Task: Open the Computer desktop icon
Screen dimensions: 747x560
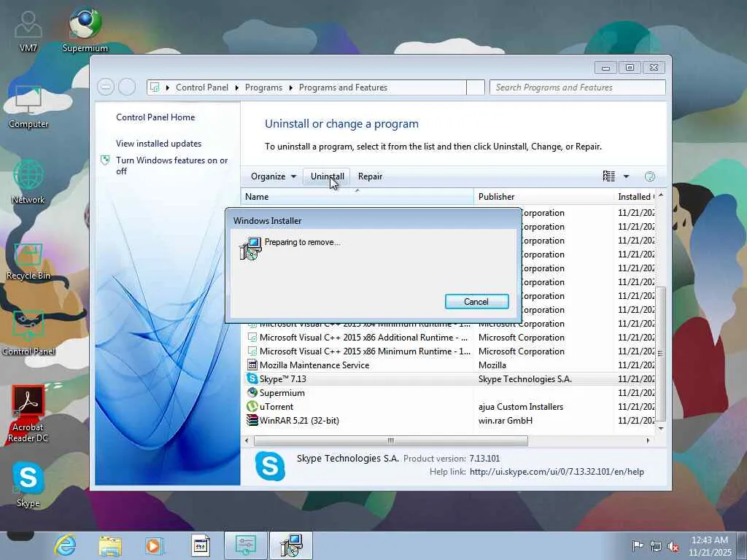Action: tap(28, 107)
